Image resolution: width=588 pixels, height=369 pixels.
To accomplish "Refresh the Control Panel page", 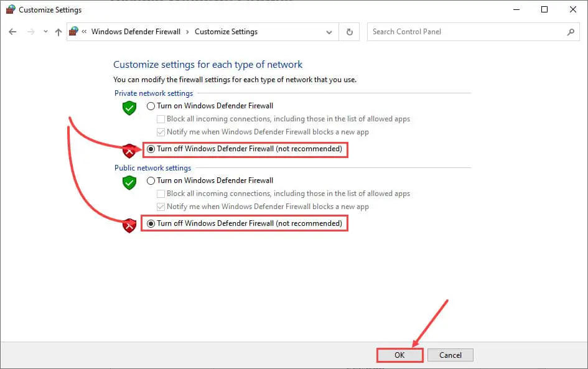I will point(349,32).
